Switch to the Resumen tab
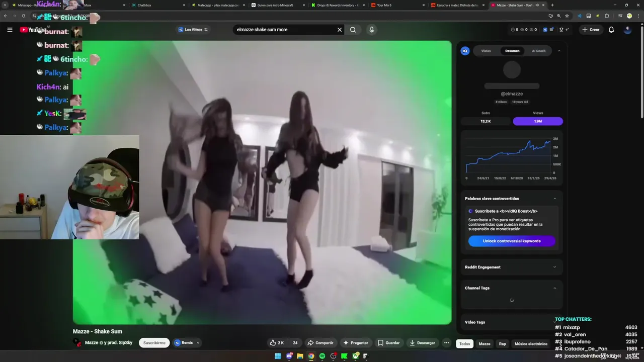This screenshot has height=362, width=644. pyautogui.click(x=512, y=51)
